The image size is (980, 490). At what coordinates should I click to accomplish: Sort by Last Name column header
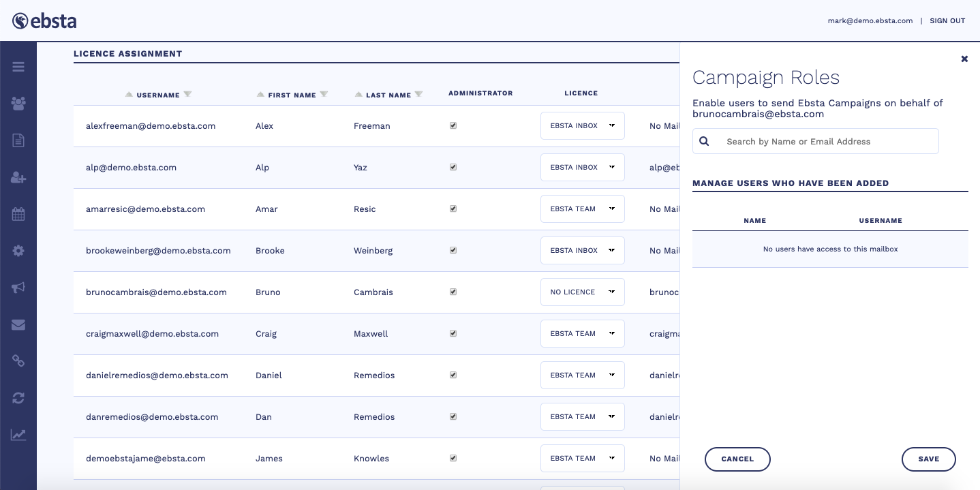[x=388, y=95]
